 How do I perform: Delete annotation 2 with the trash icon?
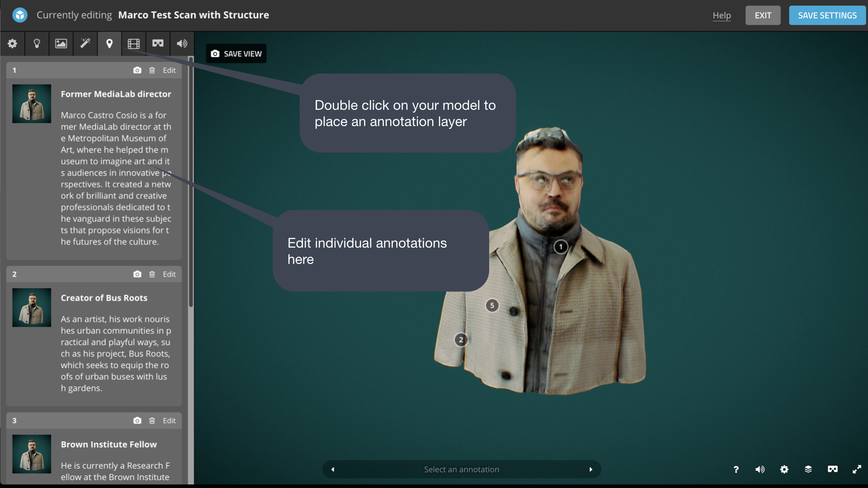(x=152, y=274)
